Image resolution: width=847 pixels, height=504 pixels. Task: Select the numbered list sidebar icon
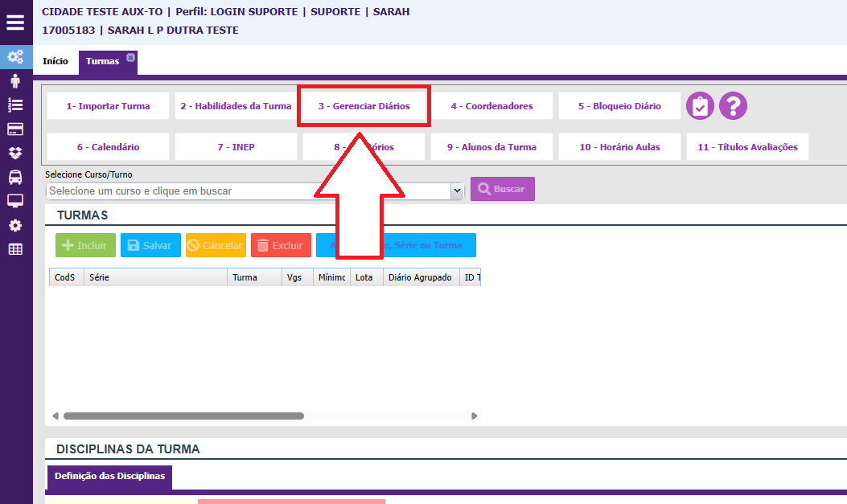pyautogui.click(x=15, y=105)
